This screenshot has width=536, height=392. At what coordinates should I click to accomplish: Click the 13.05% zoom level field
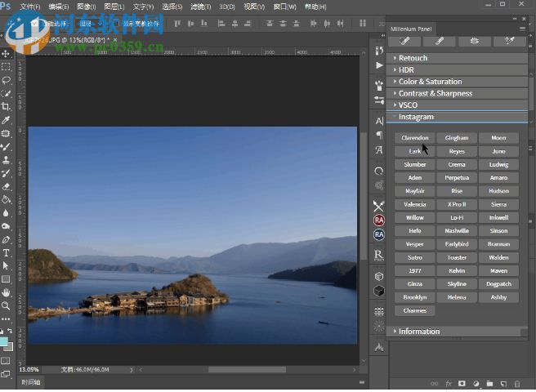(29, 370)
